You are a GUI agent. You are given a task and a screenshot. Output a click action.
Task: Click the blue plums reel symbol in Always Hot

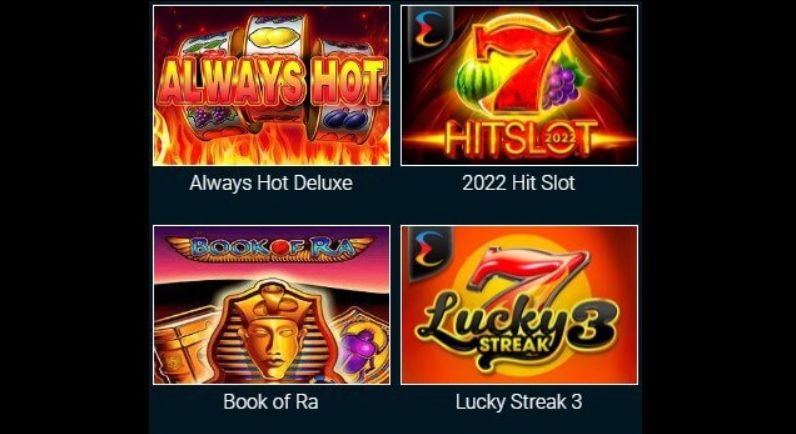[345, 121]
